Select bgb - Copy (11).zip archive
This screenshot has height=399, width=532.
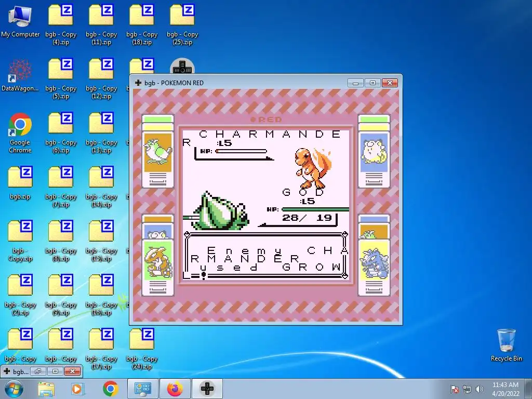(x=101, y=25)
